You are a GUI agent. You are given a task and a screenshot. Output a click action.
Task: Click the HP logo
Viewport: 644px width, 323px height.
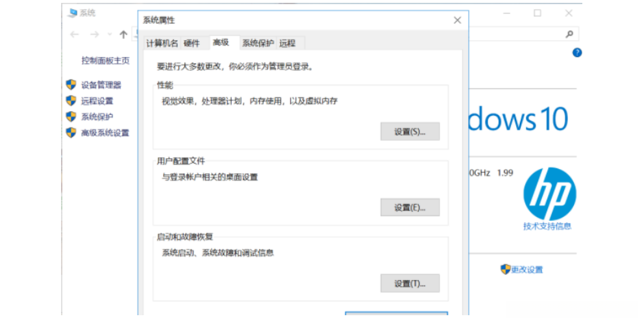[x=549, y=194]
